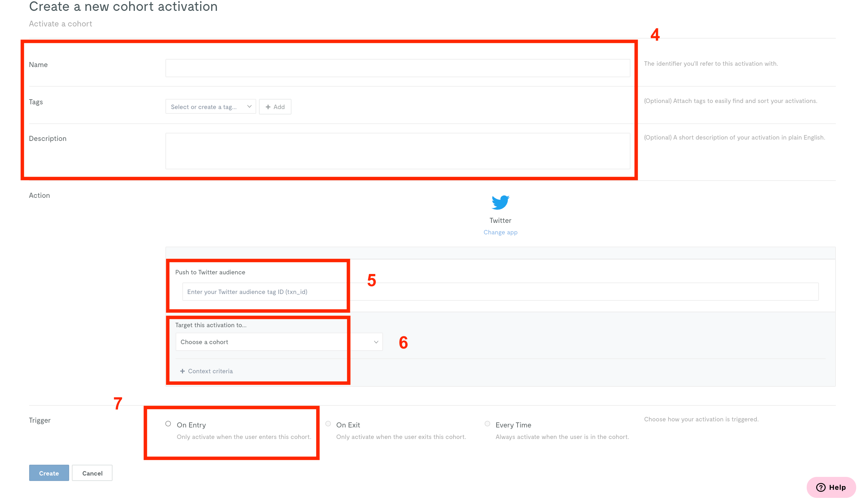Click the 'Twitter' app name text
Screen dimensions: 865x504
click(x=500, y=220)
